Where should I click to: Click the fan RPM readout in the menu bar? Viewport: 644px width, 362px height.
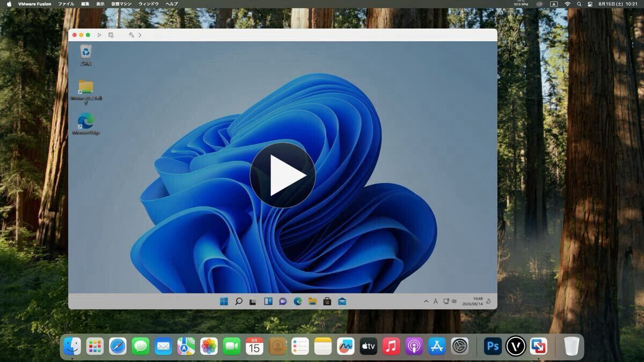tap(521, 3)
